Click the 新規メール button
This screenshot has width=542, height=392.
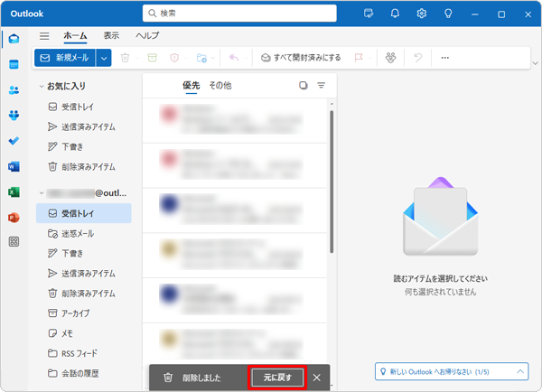[65, 58]
